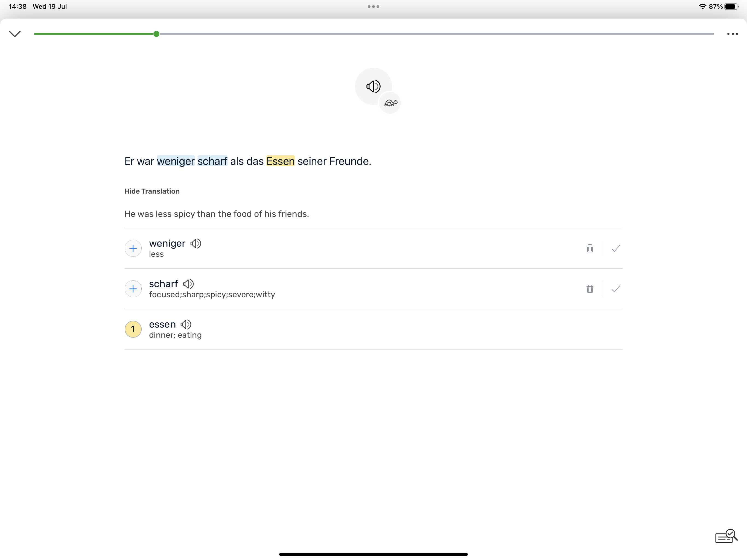Delete 'scharf' using its trash icon
747x560 pixels.
(x=590, y=289)
